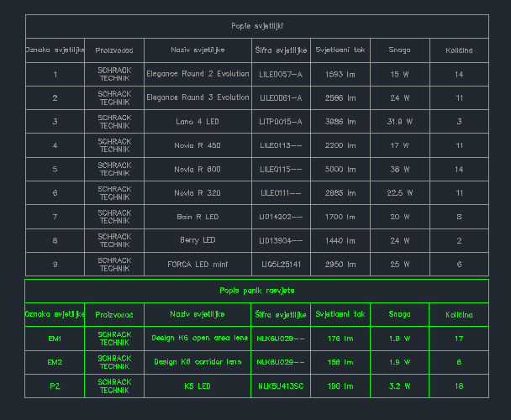Select the 'Elegance Round 3 Evolution' cell
The height and width of the screenshot is (420, 511).
pos(198,97)
